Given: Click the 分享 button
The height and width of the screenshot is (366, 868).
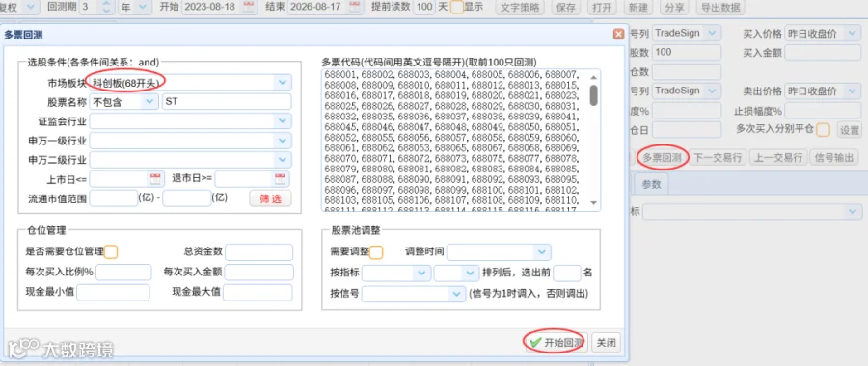Looking at the screenshot, I should (674, 7).
